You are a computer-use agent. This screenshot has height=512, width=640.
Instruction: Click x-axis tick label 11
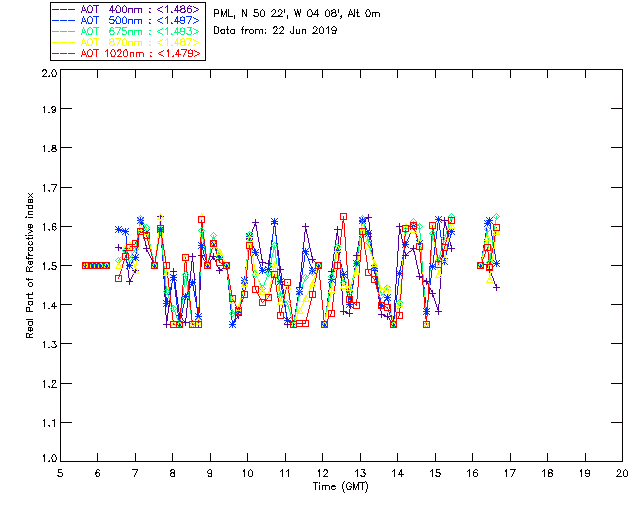(x=285, y=473)
